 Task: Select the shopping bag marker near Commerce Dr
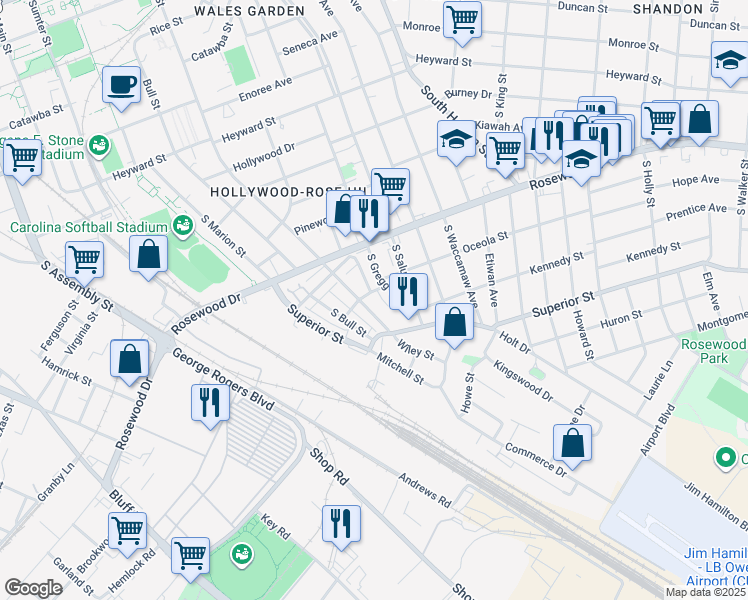[572, 443]
